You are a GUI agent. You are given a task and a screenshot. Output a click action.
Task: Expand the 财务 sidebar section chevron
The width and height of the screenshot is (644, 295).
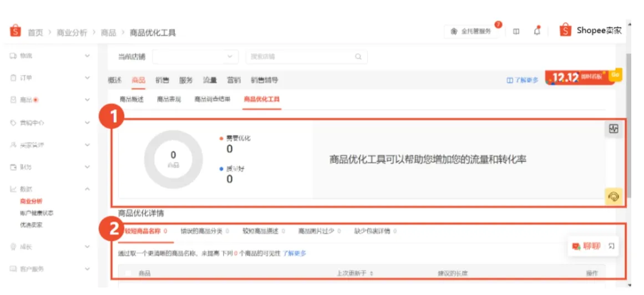pyautogui.click(x=88, y=167)
